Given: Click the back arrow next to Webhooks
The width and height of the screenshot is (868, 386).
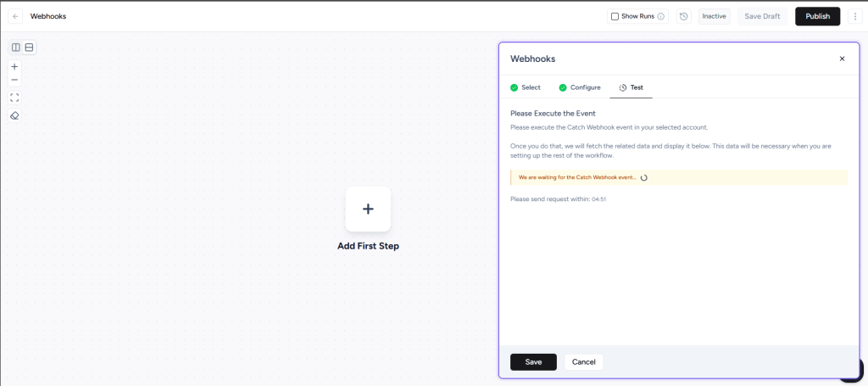Looking at the screenshot, I should pyautogui.click(x=16, y=16).
